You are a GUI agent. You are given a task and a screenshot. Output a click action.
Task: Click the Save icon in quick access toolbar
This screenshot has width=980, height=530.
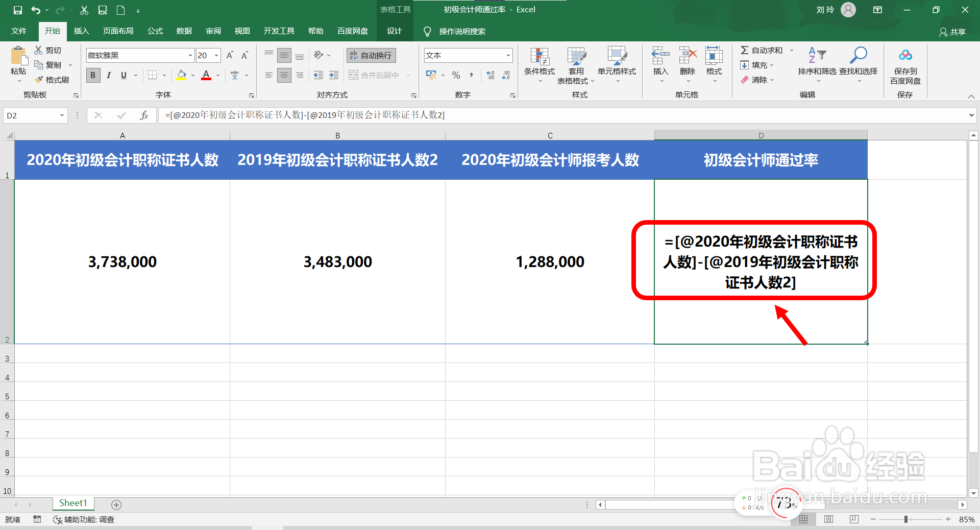18,10
